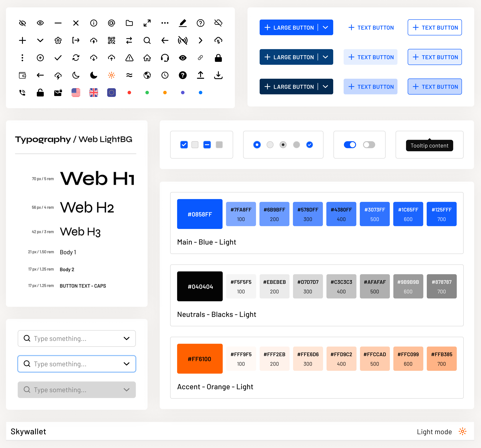
Task: Click the moon dark mode icon
Action: (x=76, y=75)
